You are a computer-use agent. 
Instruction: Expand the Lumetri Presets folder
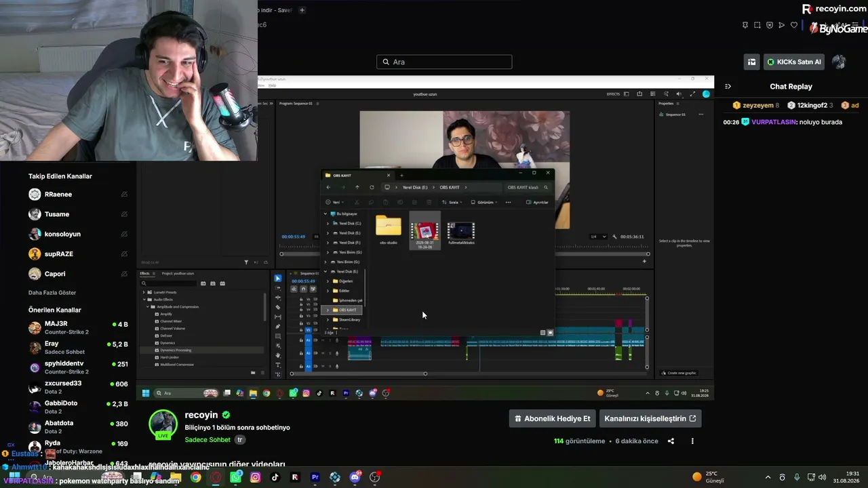click(x=144, y=292)
